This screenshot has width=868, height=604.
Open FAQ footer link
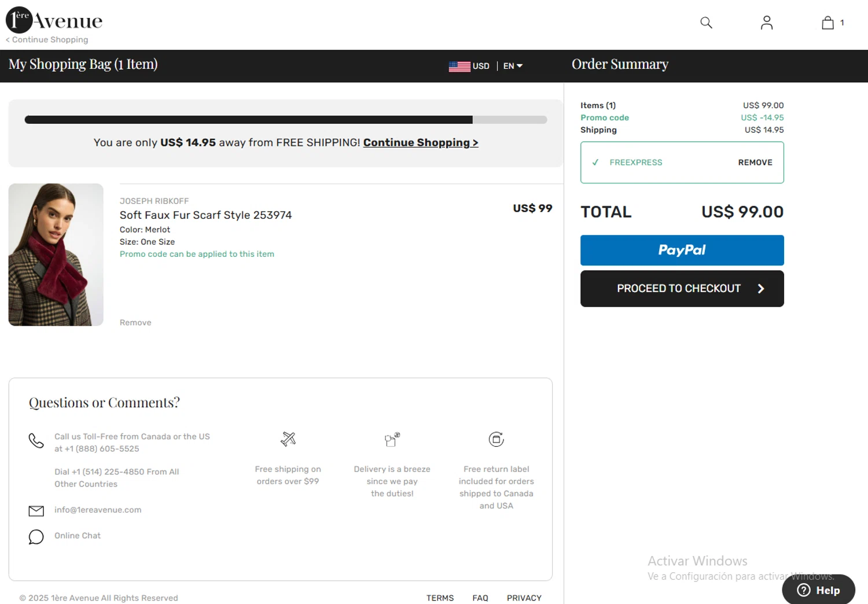point(480,598)
